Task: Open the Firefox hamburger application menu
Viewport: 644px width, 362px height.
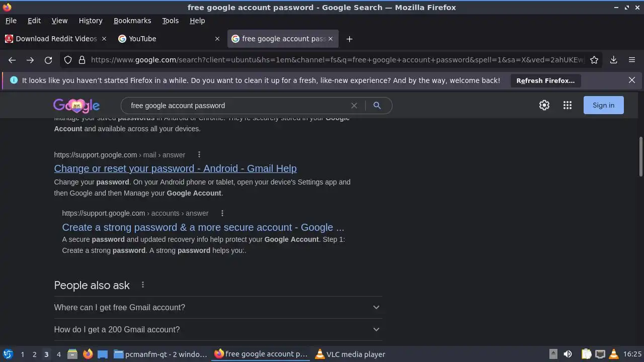Action: (632, 60)
